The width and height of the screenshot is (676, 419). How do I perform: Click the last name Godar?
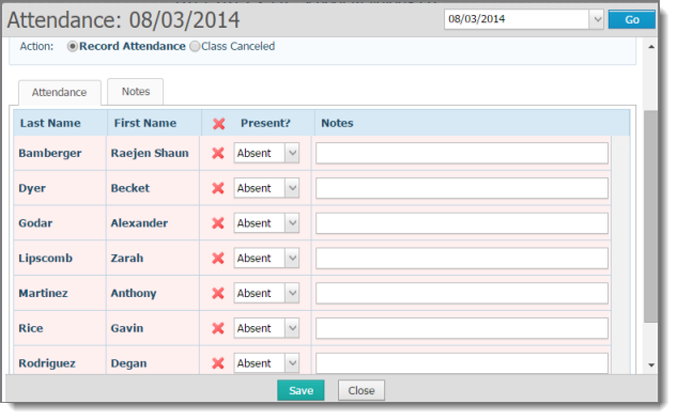[x=35, y=223]
